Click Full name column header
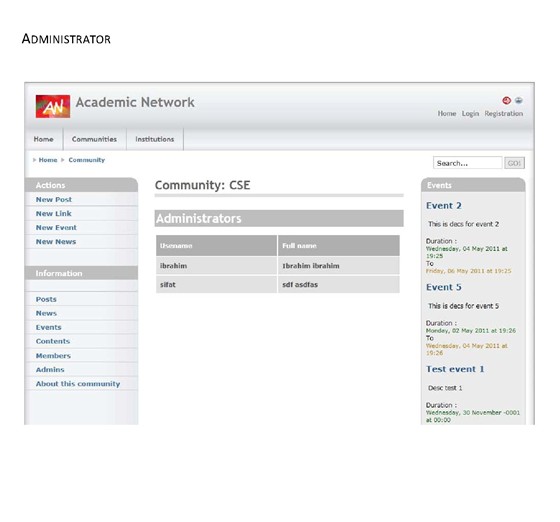The image size is (560, 522). coord(339,246)
